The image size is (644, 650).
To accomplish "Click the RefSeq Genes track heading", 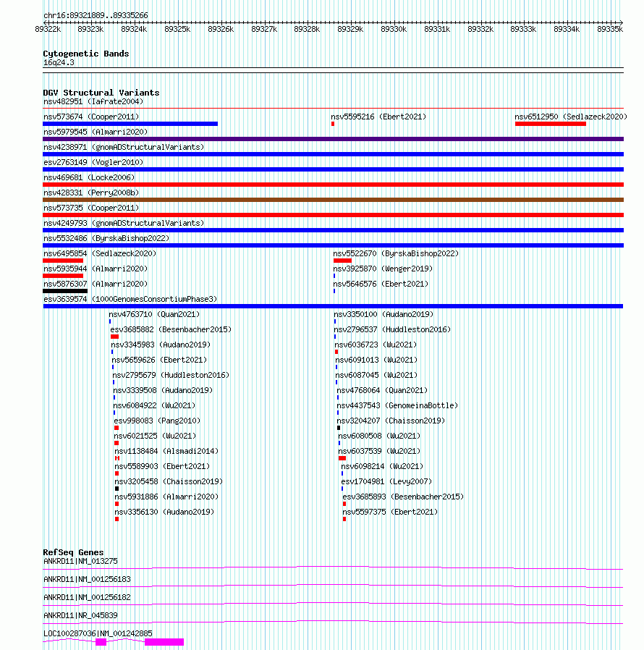I will 73,552.
